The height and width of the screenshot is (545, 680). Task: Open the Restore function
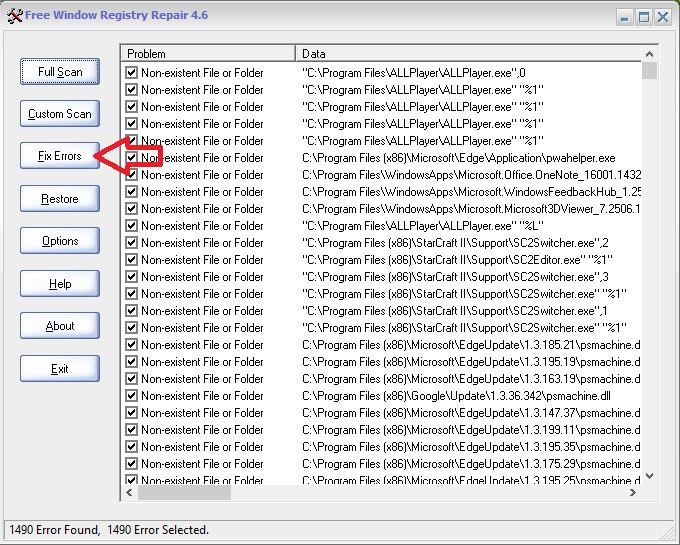[60, 199]
